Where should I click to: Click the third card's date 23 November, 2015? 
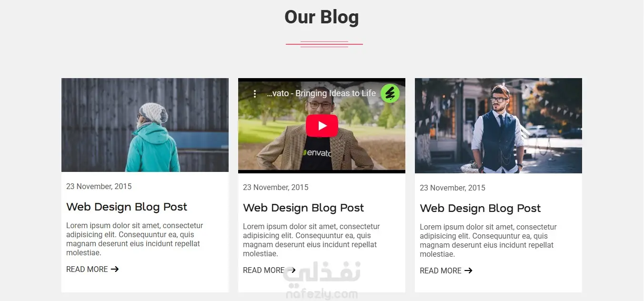(x=453, y=188)
